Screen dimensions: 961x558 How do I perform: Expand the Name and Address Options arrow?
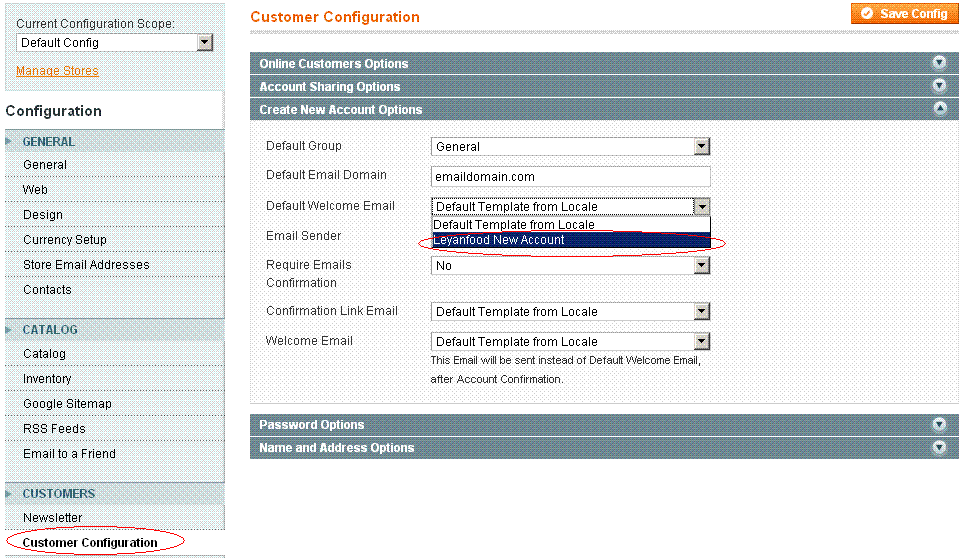click(939, 447)
